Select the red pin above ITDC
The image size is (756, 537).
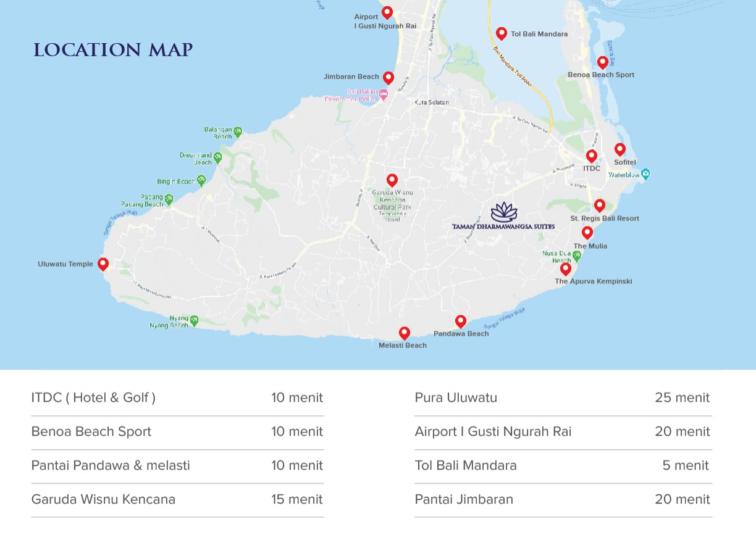[x=592, y=156]
